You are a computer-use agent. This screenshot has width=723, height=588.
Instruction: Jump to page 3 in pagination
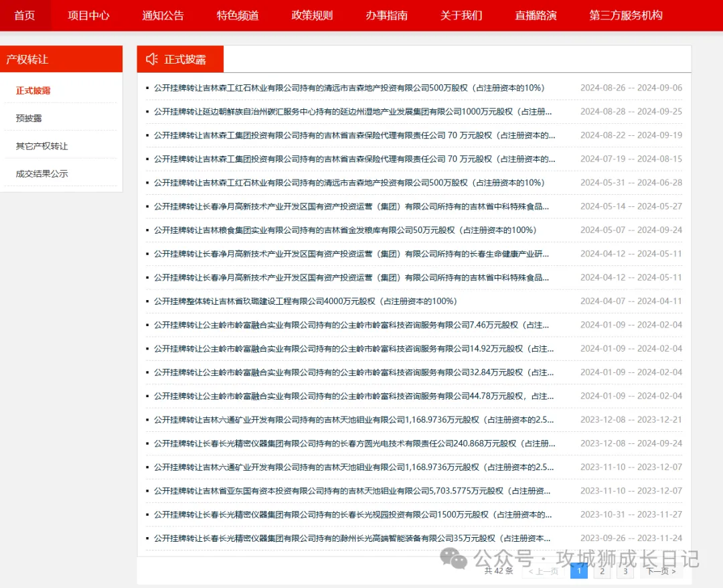coord(625,571)
